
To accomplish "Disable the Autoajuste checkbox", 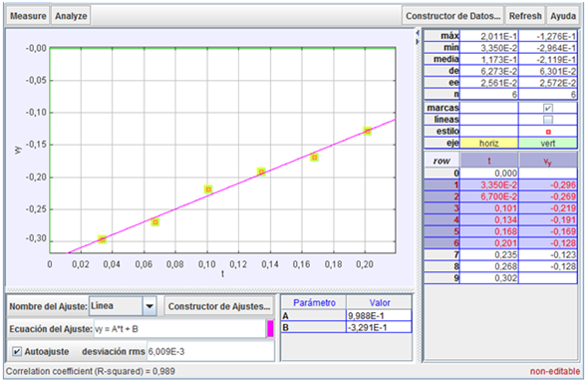I will click(17, 351).
